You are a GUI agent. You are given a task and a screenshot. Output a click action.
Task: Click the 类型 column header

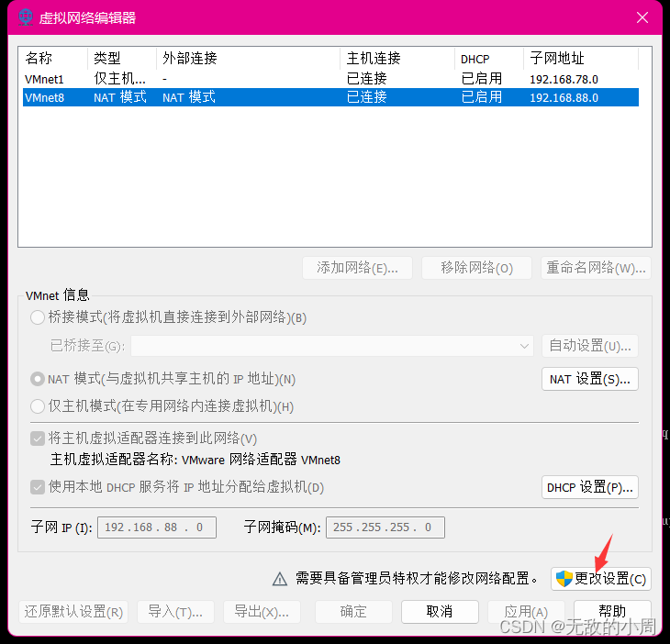(122, 58)
